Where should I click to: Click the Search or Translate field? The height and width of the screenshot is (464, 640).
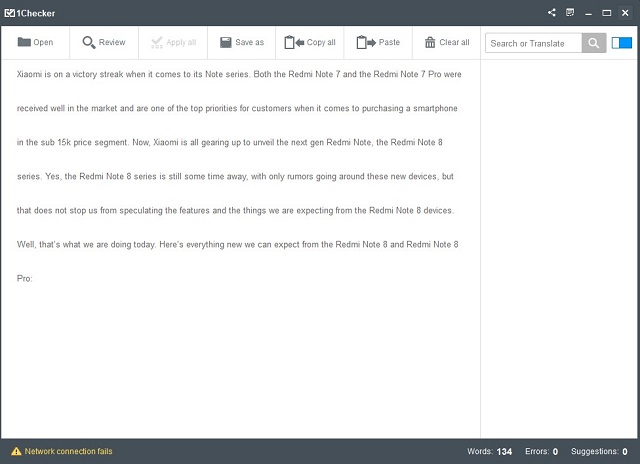(533, 43)
